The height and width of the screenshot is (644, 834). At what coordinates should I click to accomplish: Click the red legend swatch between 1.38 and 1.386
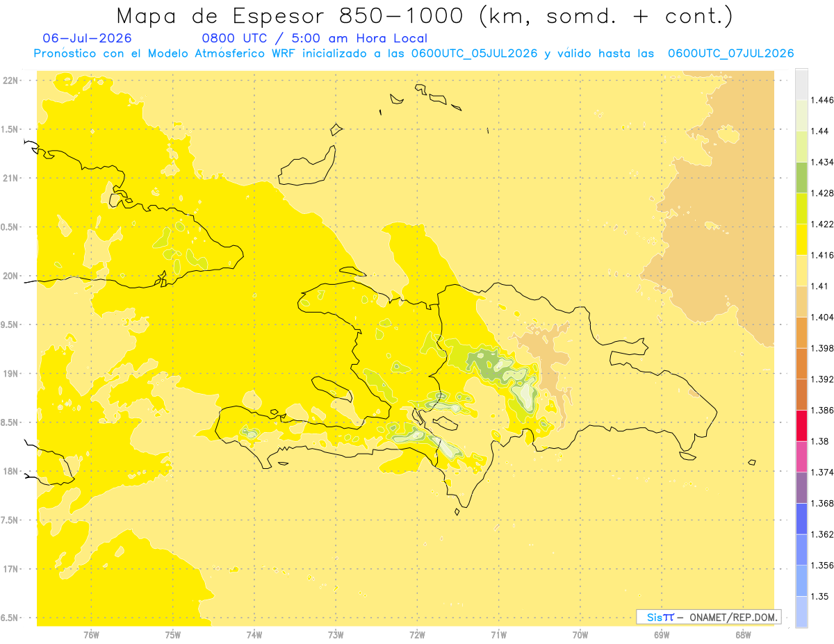click(x=801, y=426)
